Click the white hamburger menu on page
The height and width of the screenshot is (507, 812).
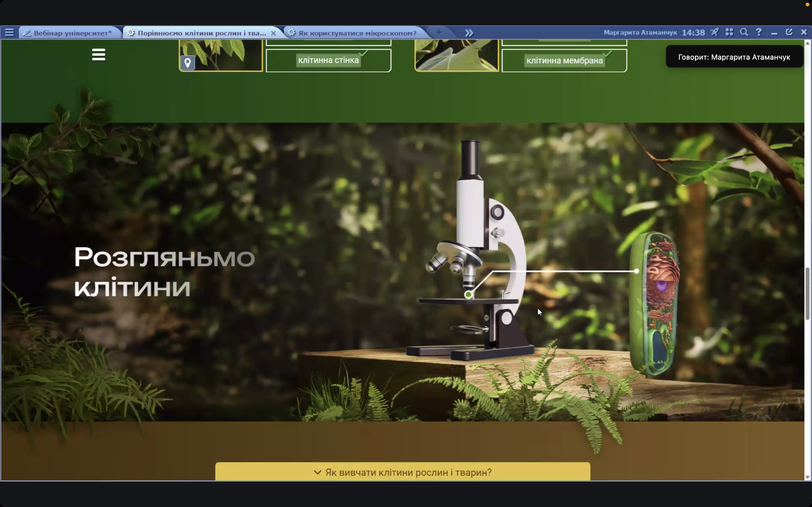pyautogui.click(x=99, y=54)
